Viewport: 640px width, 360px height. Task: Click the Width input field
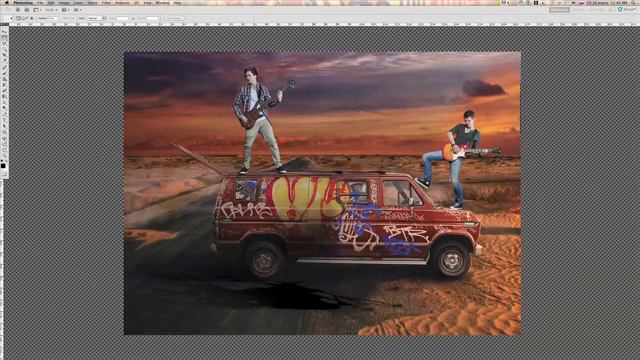tap(122, 18)
